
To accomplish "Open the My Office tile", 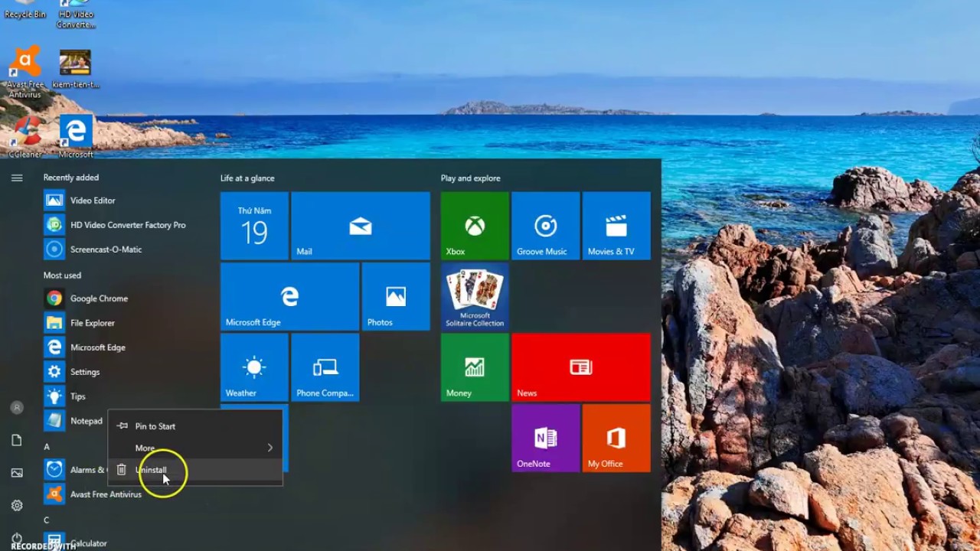I will [616, 439].
